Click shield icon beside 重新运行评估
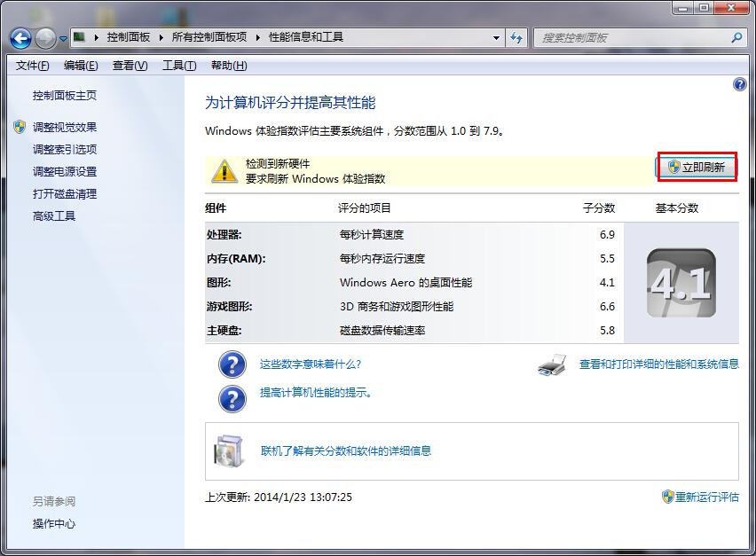 click(x=668, y=497)
